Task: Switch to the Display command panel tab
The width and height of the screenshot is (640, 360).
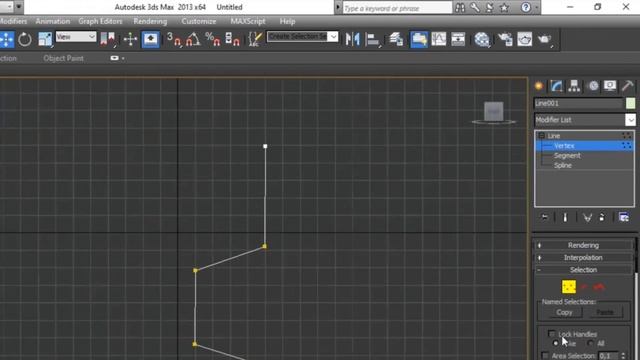Action: point(610,86)
